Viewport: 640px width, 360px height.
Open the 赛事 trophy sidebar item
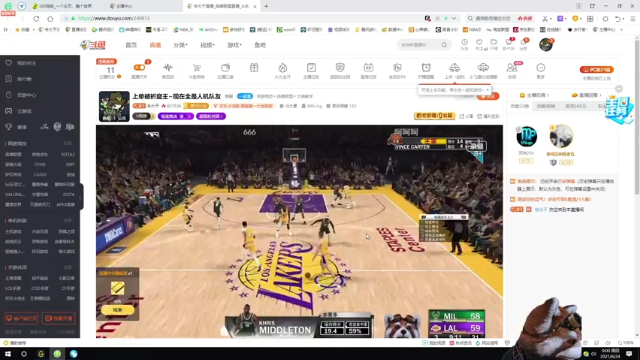[17, 127]
